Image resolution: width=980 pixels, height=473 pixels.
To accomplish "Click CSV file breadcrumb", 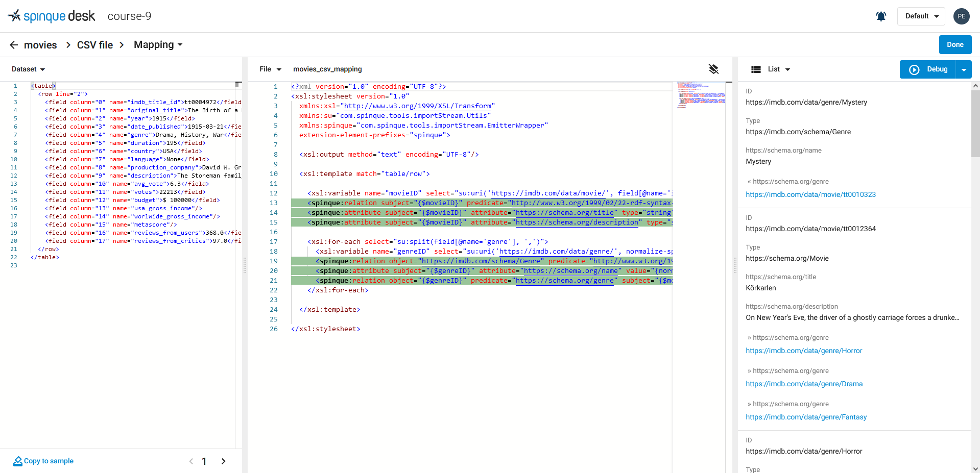I will tap(95, 45).
